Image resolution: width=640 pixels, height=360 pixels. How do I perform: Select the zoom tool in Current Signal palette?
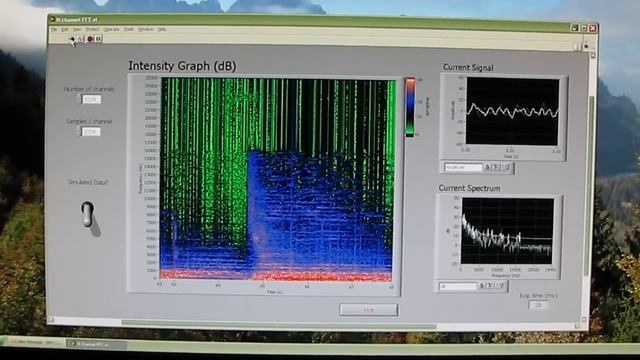(x=496, y=167)
